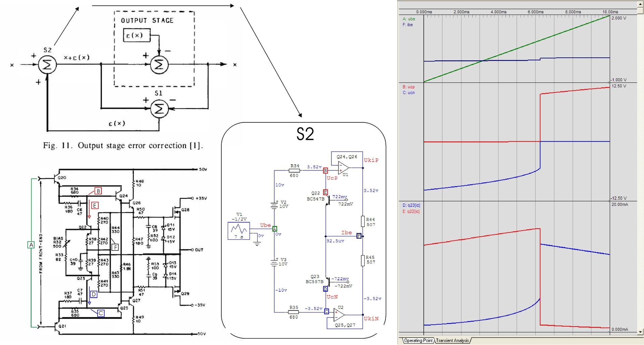644x345 pixels.
Task: Click boxed label A on amplifier schematic
Action: pyautogui.click(x=31, y=245)
